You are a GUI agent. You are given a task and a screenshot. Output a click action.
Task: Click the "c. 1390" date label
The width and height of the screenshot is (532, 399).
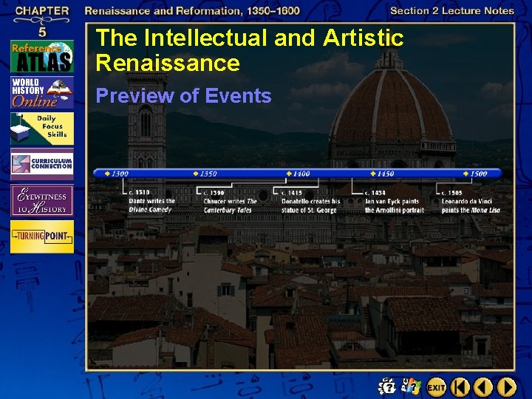click(214, 193)
